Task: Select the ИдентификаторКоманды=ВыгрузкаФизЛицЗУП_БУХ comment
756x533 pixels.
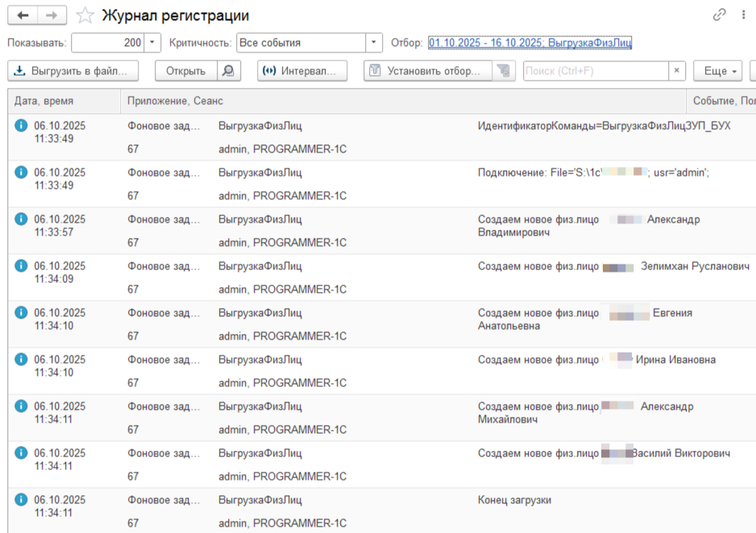Action: click(x=604, y=126)
